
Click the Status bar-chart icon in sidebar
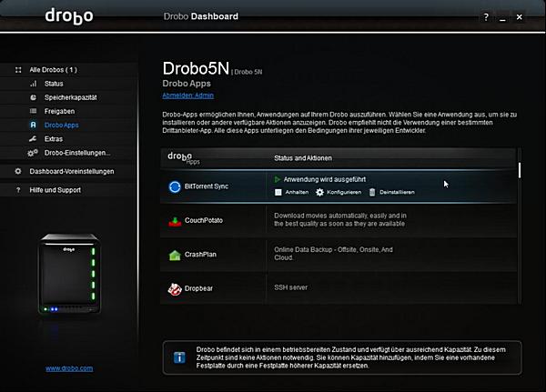click(33, 84)
